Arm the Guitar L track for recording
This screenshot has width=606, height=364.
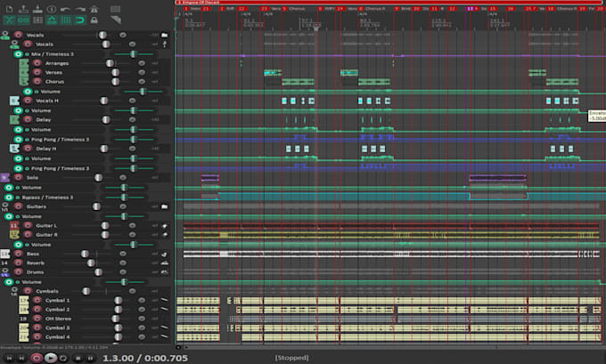28,225
